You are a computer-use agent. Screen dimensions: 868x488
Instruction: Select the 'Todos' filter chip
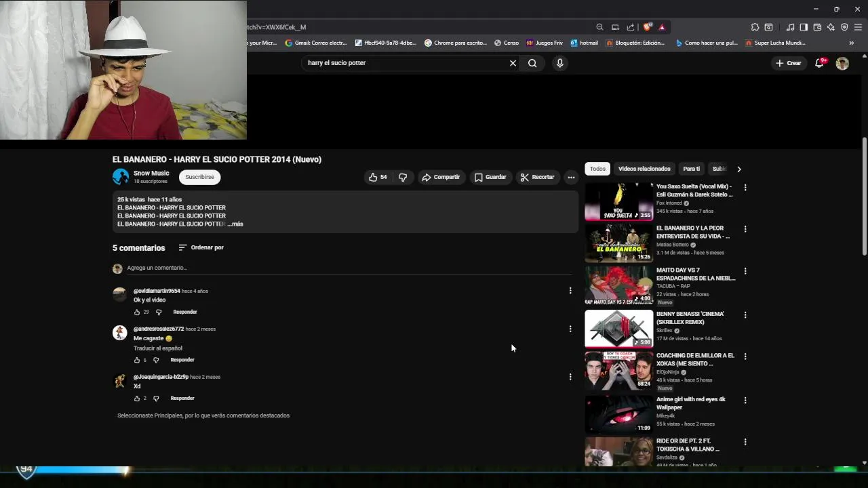coord(597,169)
